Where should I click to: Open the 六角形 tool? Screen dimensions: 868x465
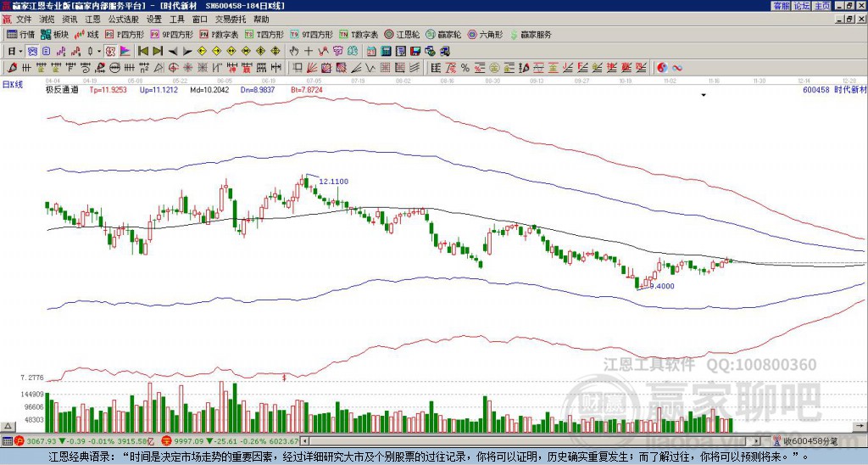[486, 35]
